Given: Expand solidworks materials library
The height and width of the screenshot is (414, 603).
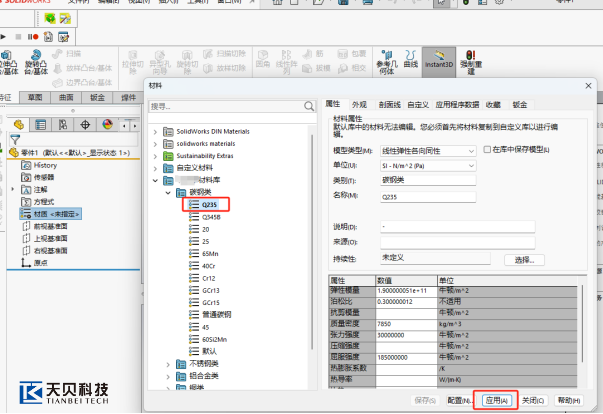Looking at the screenshot, I should coord(155,144).
